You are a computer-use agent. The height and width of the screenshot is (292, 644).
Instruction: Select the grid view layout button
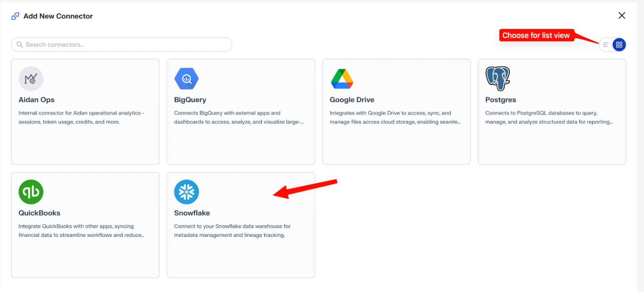pos(619,45)
